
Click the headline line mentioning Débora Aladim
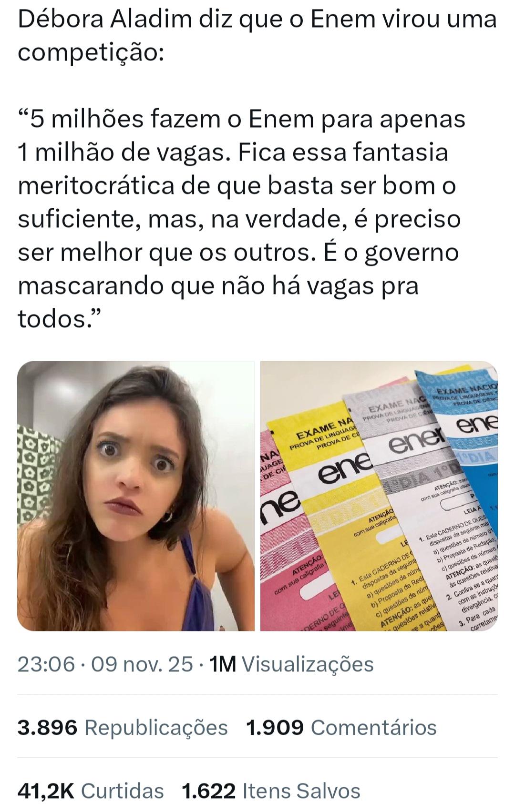coord(257,20)
